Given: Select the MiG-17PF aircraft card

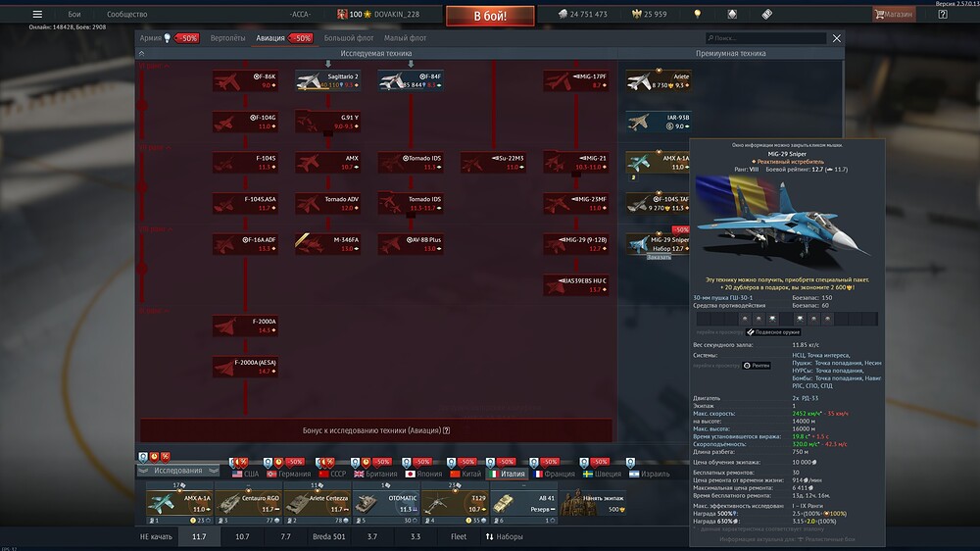Looking at the screenshot, I should (575, 80).
